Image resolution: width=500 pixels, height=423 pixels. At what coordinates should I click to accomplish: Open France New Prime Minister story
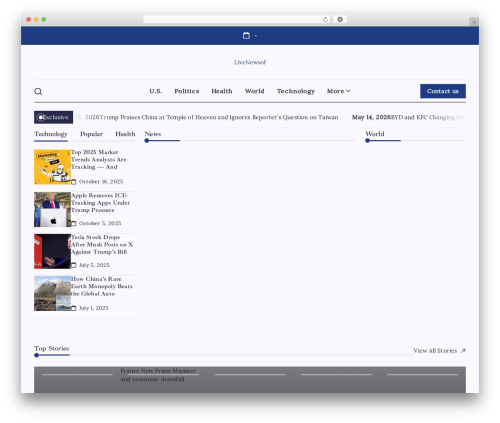(x=158, y=375)
